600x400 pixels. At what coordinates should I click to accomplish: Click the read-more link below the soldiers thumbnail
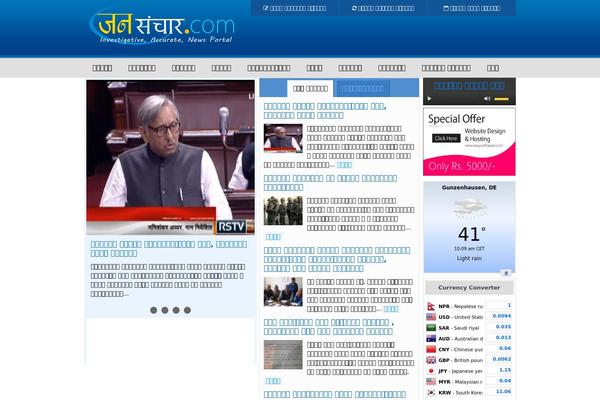coord(273,237)
